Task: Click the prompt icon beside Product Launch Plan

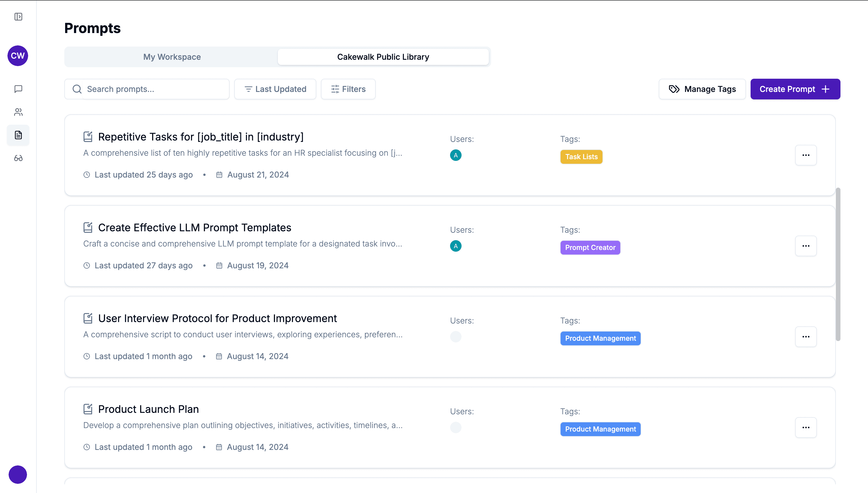Action: point(88,409)
